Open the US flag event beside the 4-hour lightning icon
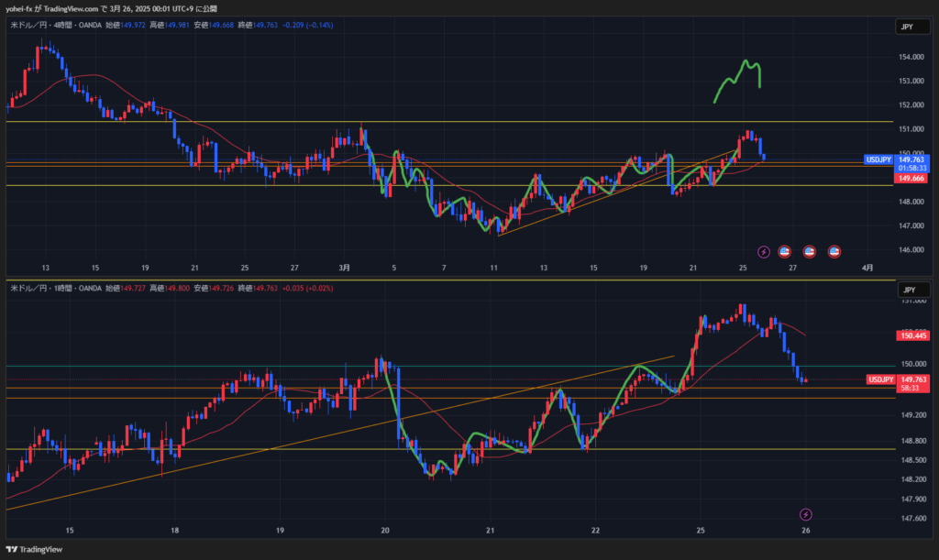The width and height of the screenshot is (939, 560). pos(785,252)
